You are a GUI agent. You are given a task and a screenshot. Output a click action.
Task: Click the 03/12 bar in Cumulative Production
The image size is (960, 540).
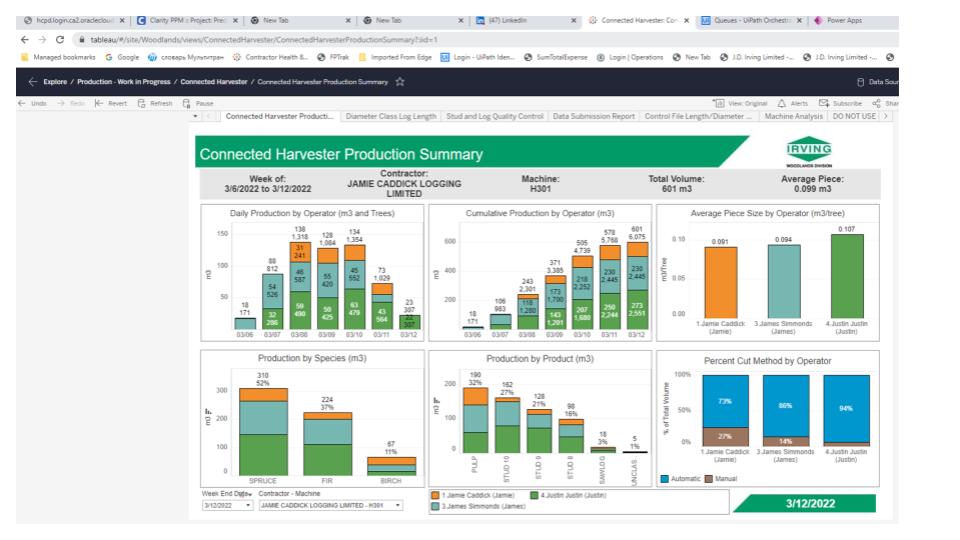point(637,285)
